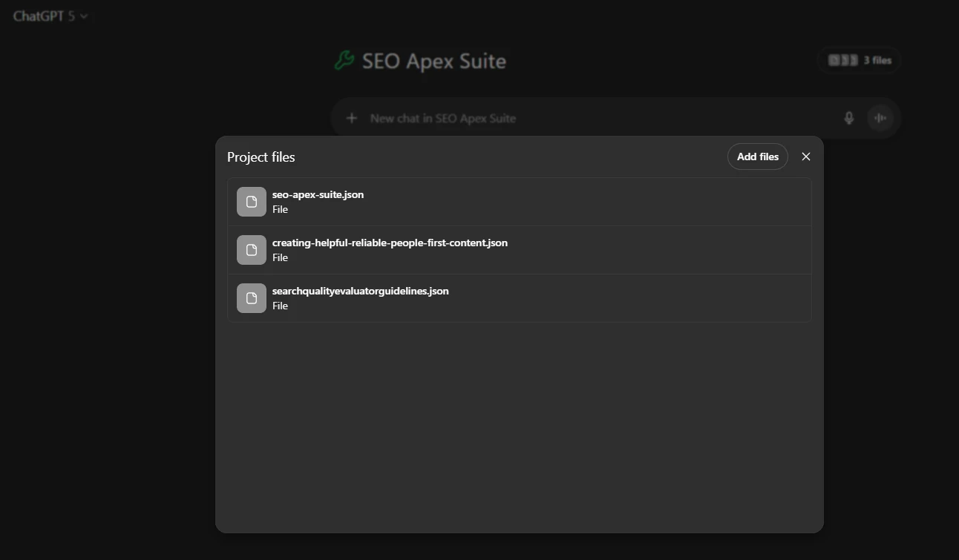Viewport: 959px width, 560px height.
Task: Open the 3 files project indicator
Action: point(859,60)
